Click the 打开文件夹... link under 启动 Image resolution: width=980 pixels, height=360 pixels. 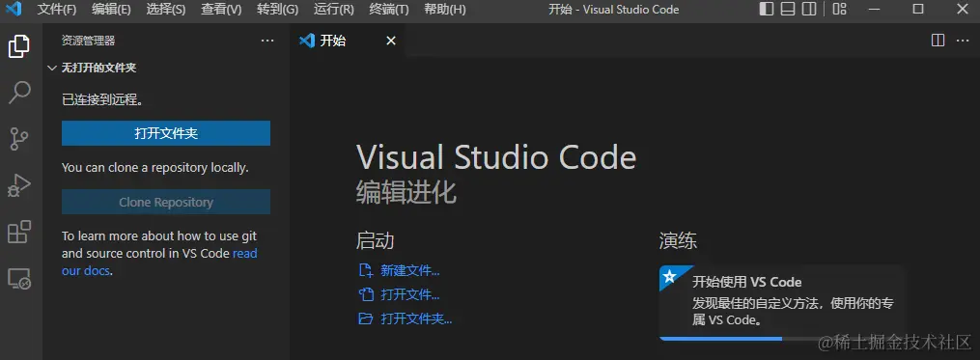coord(416,318)
